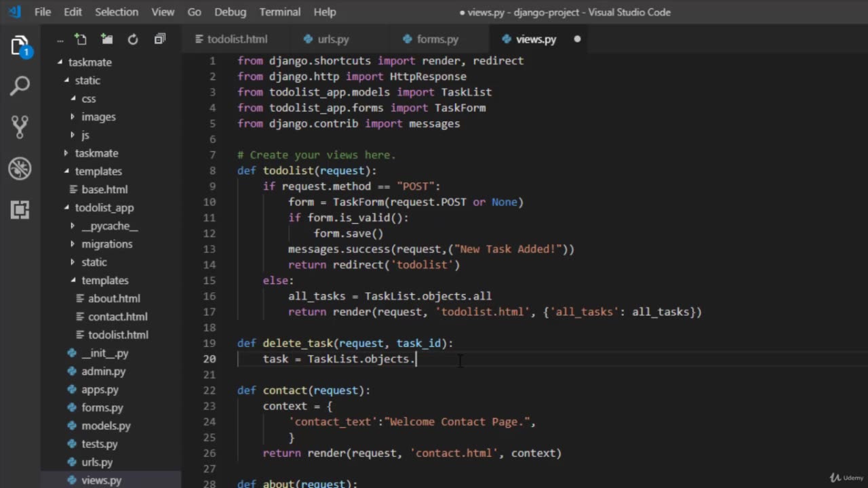
Task: Open the Extensions view in the activity bar
Action: coord(20,209)
